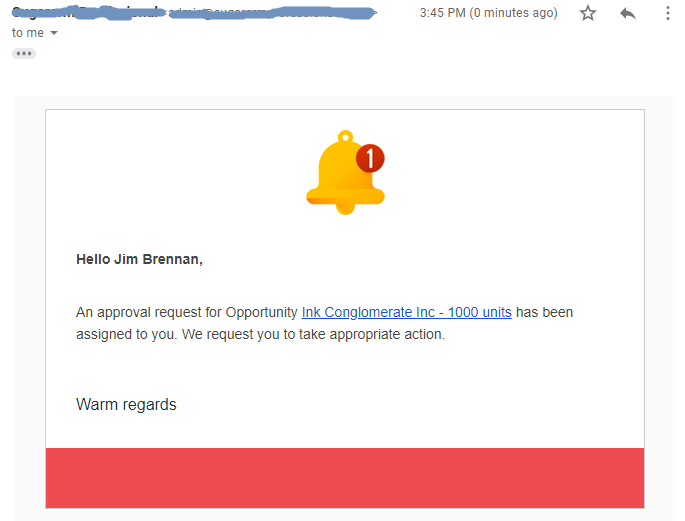Star this email message

(x=588, y=13)
